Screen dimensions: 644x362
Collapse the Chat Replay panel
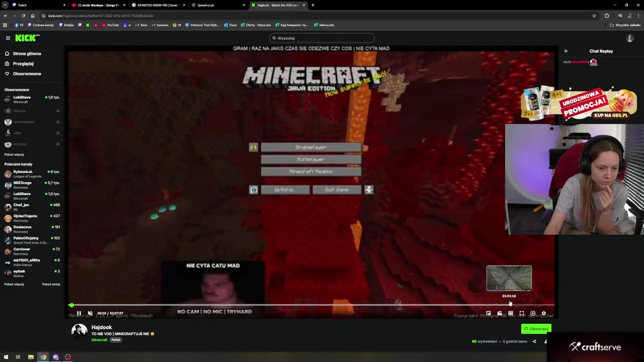click(566, 51)
